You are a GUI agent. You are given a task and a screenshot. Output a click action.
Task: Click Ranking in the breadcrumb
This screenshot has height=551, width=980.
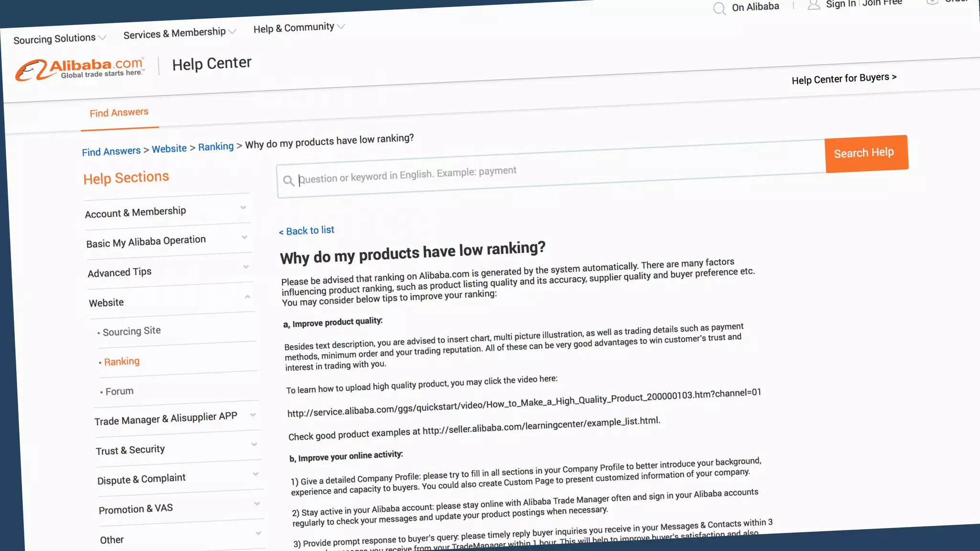pos(216,146)
